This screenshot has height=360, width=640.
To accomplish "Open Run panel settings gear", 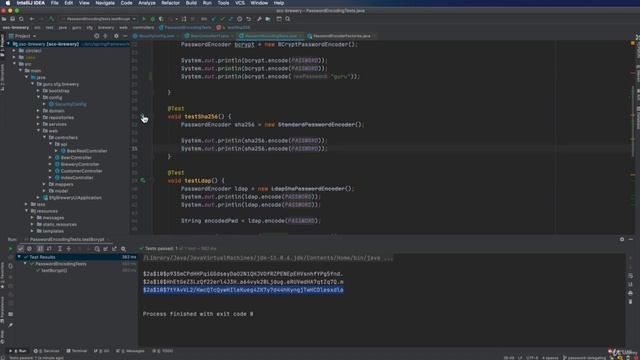I will pyautogui.click(x=622, y=240).
